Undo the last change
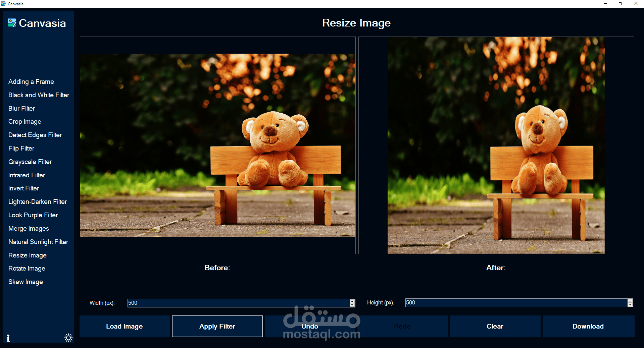The width and height of the screenshot is (644, 348). click(310, 326)
